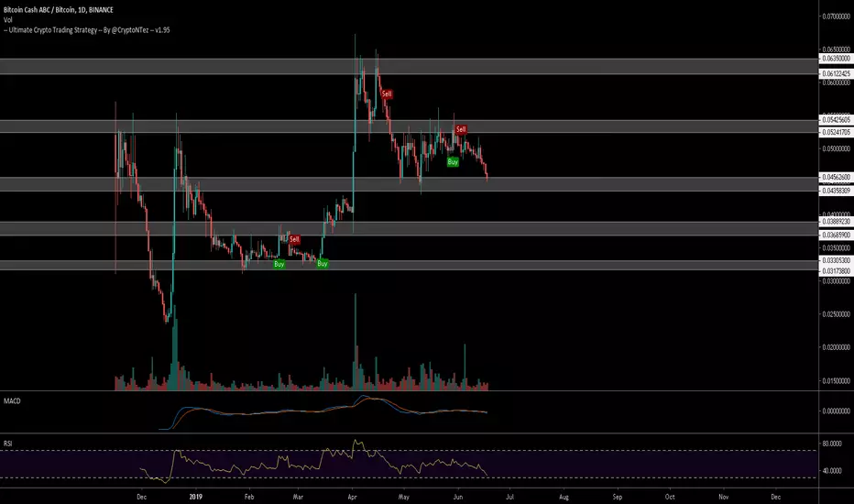This screenshot has width=854, height=504.
Task: Click the Nov label on the time axis
Action: pyautogui.click(x=723, y=497)
